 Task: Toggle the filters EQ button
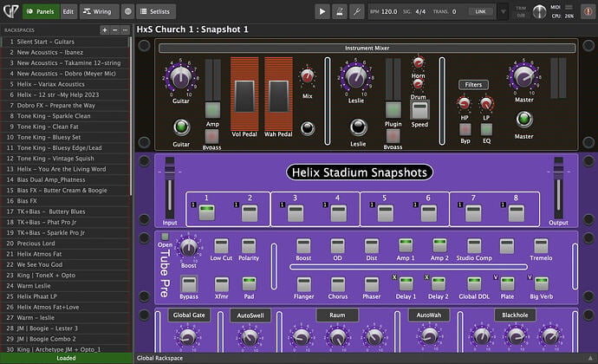pyautogui.click(x=486, y=130)
